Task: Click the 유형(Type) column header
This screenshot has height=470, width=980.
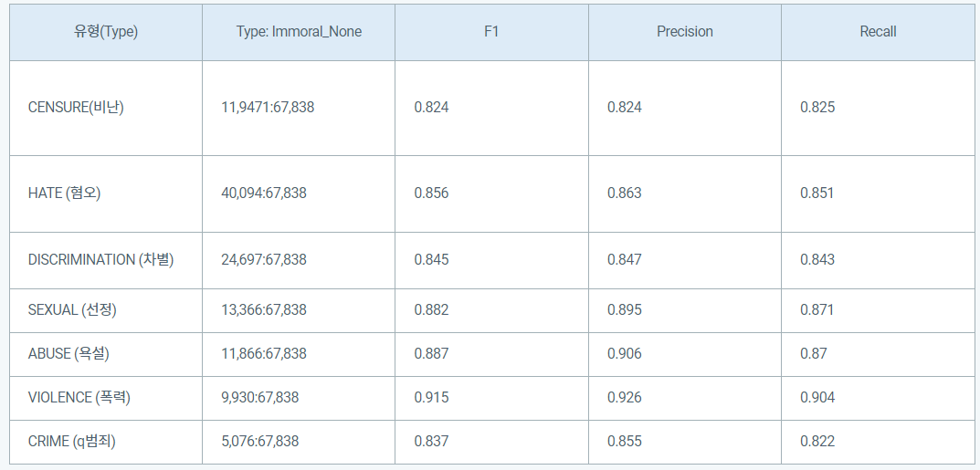Action: 106,32
